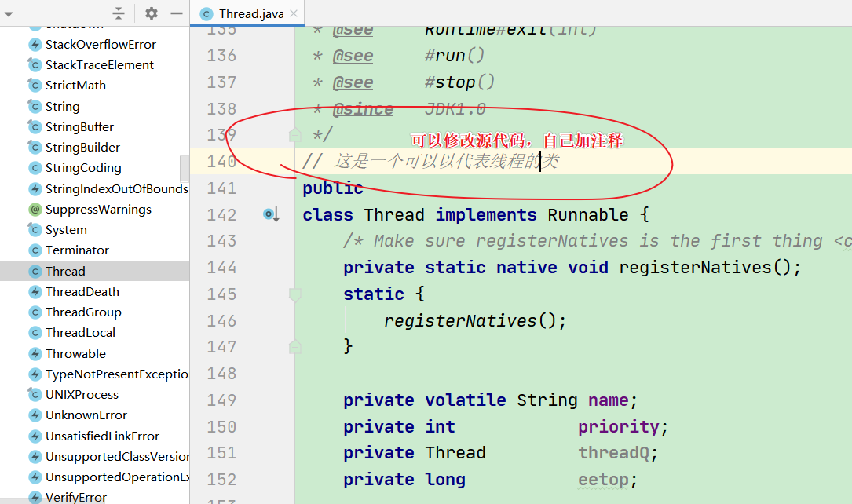Screen dimensions: 852x504
Task: Select TypeNotPresentException entry
Action: [117, 374]
